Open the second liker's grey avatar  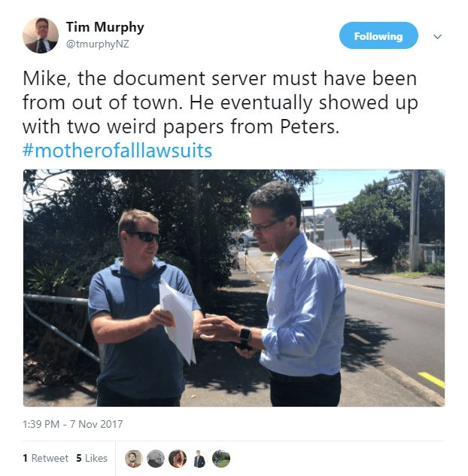click(x=156, y=459)
